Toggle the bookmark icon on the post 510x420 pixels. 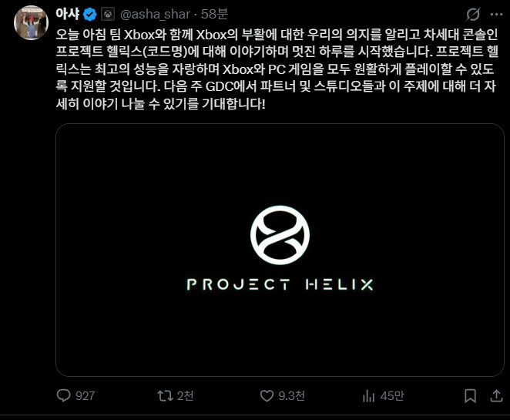click(x=470, y=396)
